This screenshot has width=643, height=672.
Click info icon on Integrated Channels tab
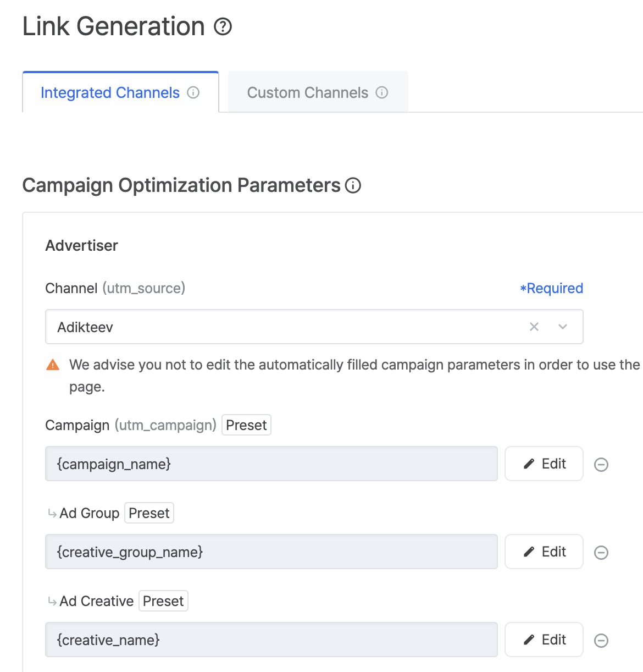[193, 92]
